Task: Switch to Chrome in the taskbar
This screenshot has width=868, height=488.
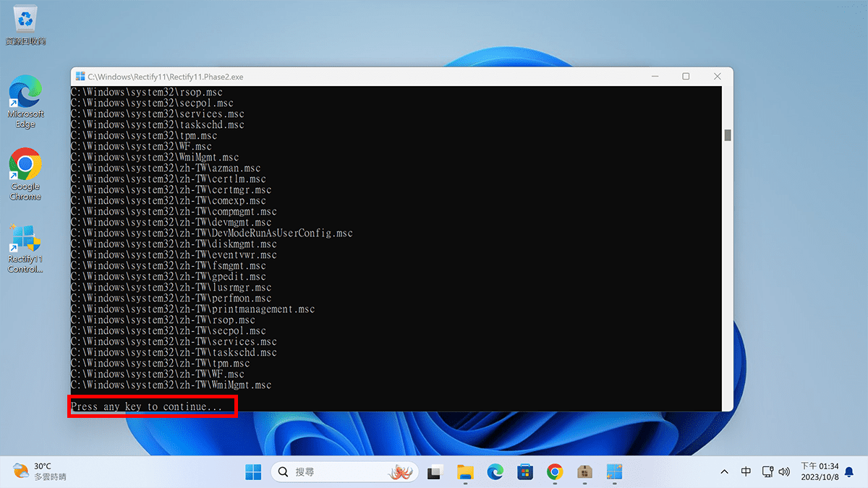Action: point(555,472)
